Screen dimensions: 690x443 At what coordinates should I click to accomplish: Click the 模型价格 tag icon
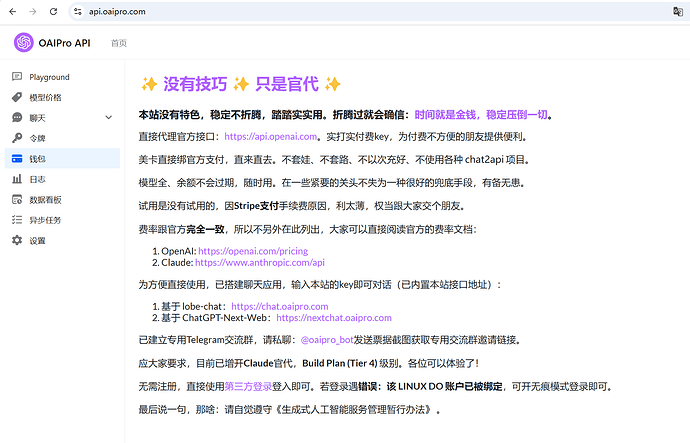17,97
